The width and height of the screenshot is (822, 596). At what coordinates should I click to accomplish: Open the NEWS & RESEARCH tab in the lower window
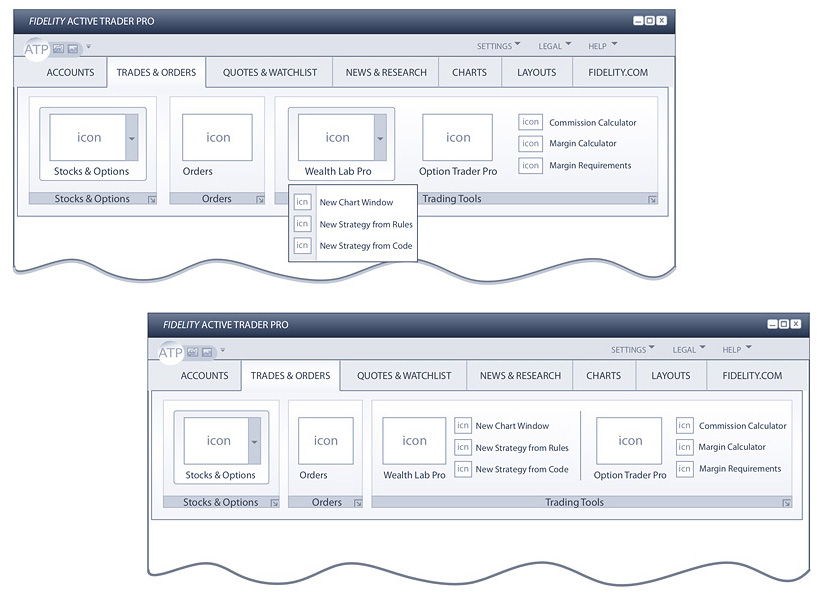(520, 376)
